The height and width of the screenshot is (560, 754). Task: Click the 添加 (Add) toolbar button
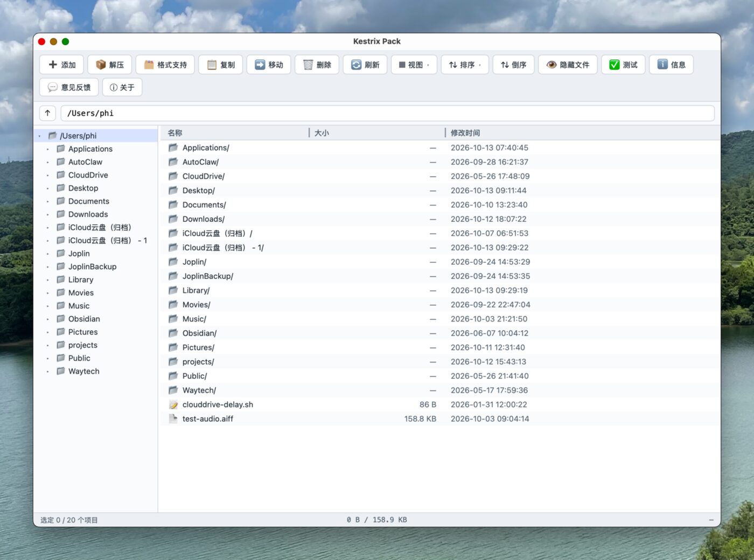click(61, 65)
